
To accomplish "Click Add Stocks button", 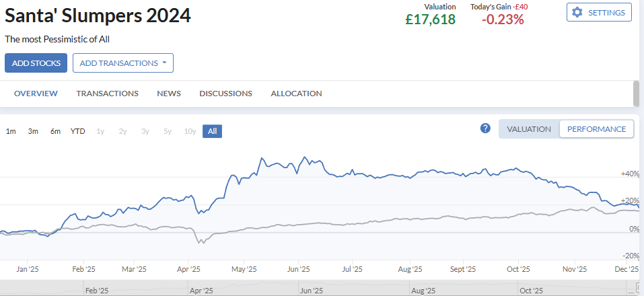I will pyautogui.click(x=36, y=63).
